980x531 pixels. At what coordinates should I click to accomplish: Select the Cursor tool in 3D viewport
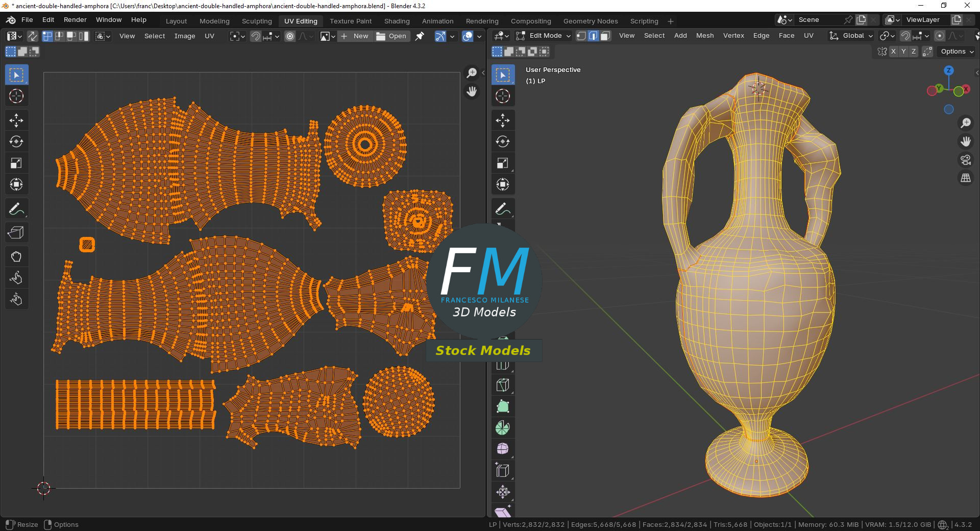[502, 96]
